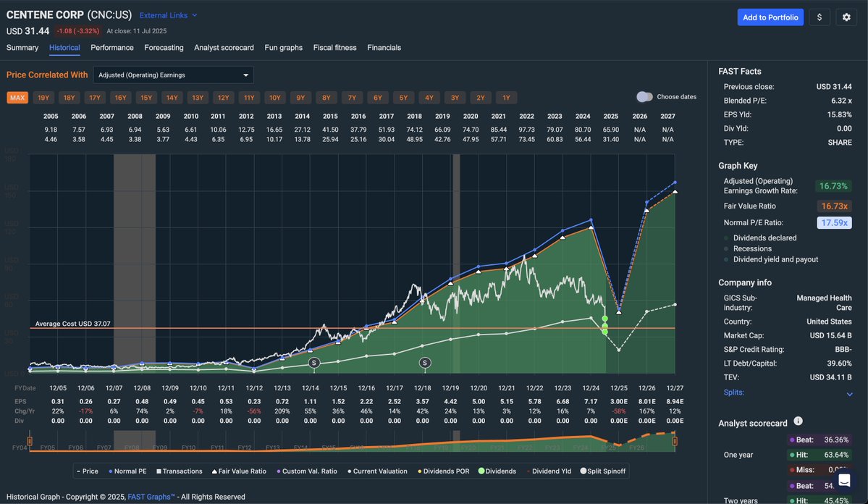Open the Financials tab
868x504 pixels.
[384, 48]
